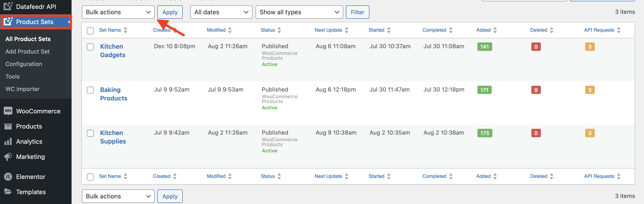This screenshot has width=644, height=204.
Task: Click the top Apply button
Action: pos(170,12)
